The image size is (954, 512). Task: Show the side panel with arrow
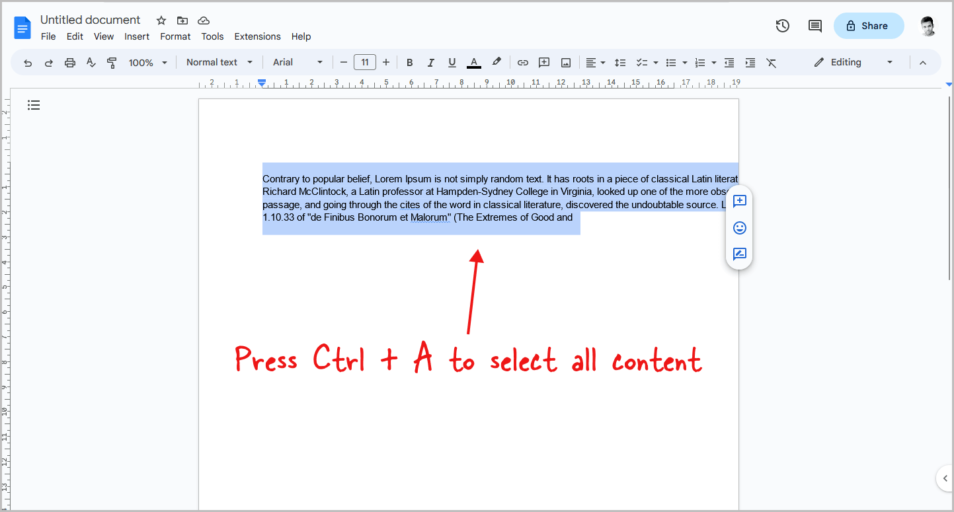point(945,479)
